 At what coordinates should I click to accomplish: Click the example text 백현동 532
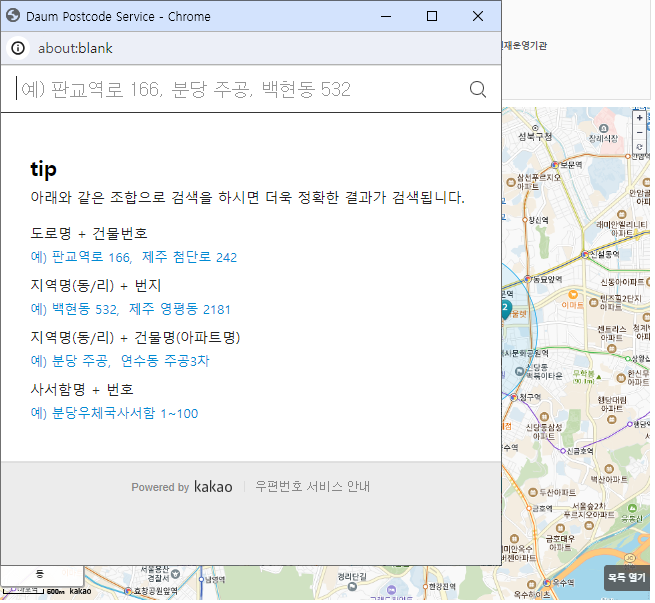85,309
